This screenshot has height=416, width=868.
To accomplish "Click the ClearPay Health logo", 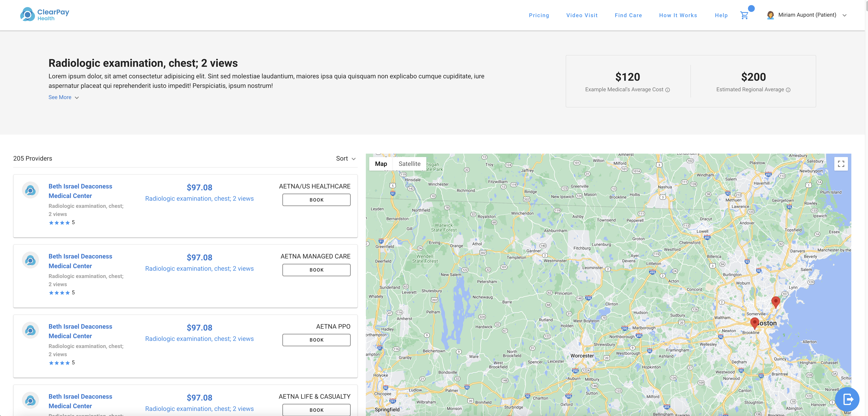I will click(x=45, y=14).
